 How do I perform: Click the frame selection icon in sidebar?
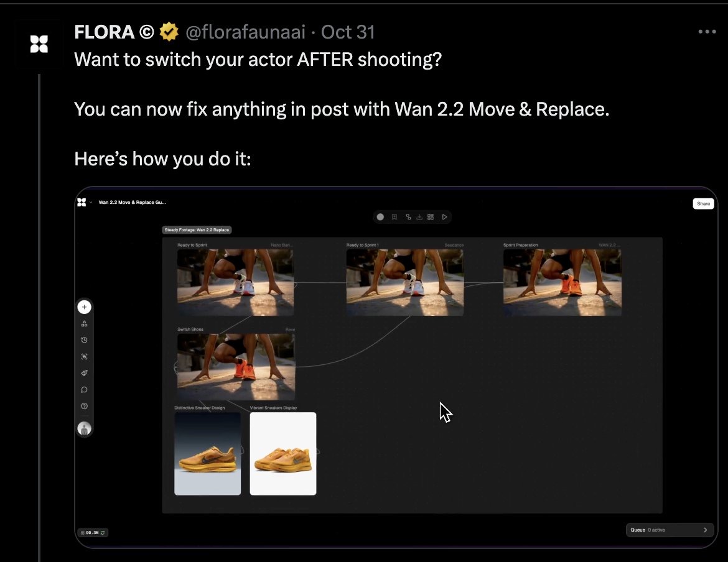84,357
